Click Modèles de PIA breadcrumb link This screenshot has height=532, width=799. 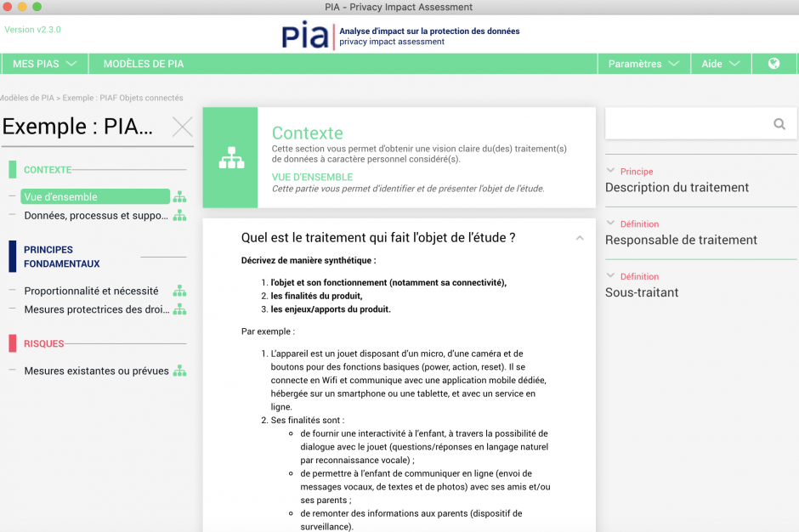[26, 98]
